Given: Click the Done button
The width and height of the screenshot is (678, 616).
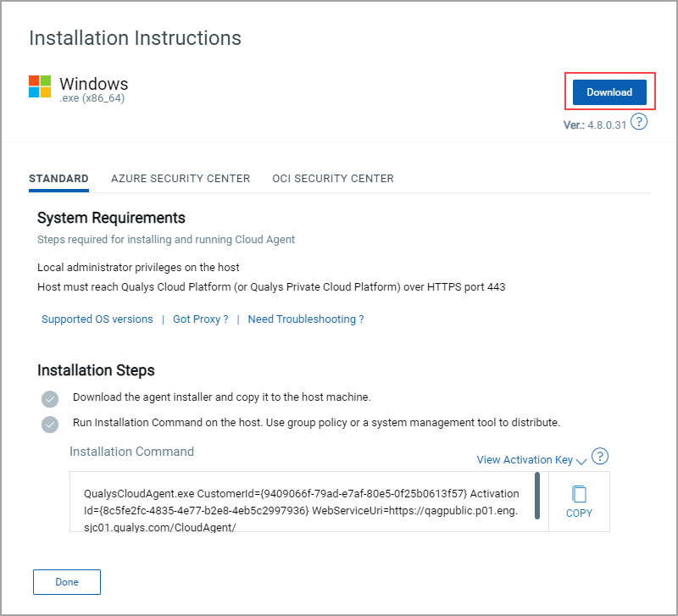Looking at the screenshot, I should click(x=67, y=582).
